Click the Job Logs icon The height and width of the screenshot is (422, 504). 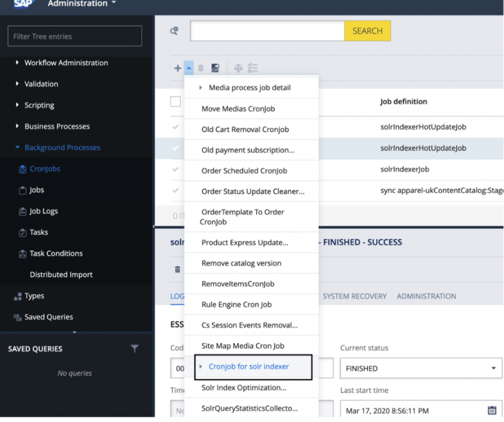tap(22, 212)
